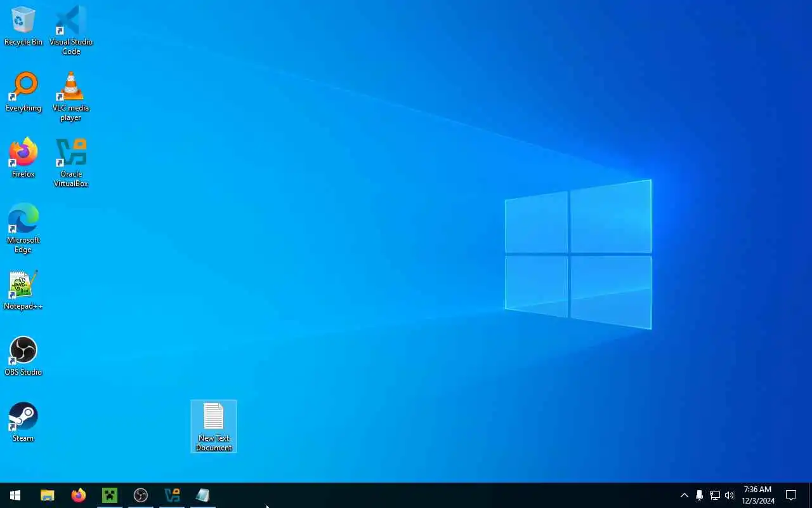Select the Oracle VirtualBox desktop shortcut

[71, 162]
